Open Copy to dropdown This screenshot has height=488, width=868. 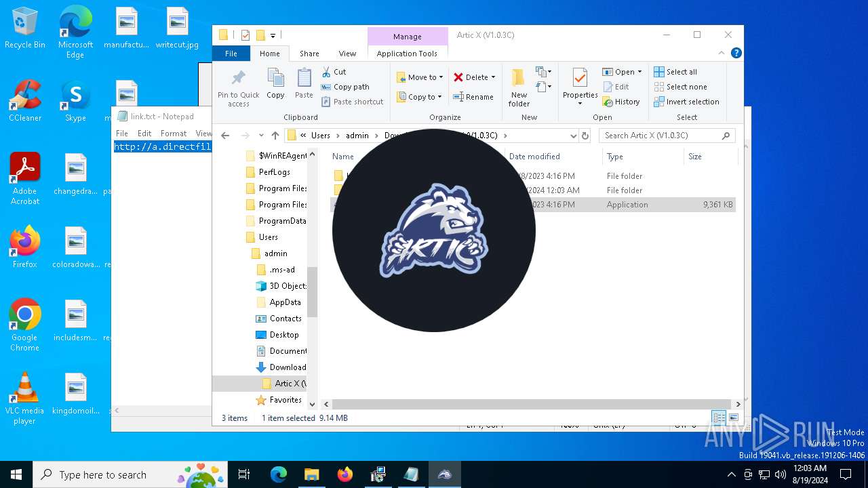click(419, 97)
